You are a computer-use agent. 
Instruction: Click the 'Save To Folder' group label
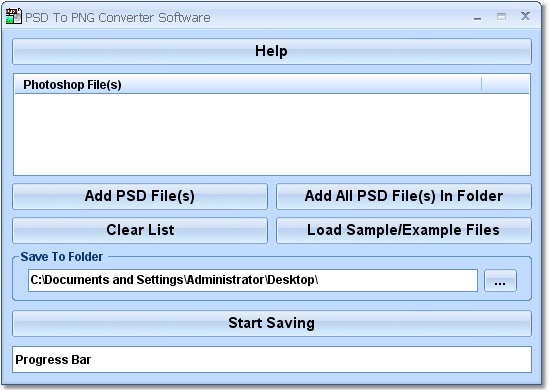[62, 257]
